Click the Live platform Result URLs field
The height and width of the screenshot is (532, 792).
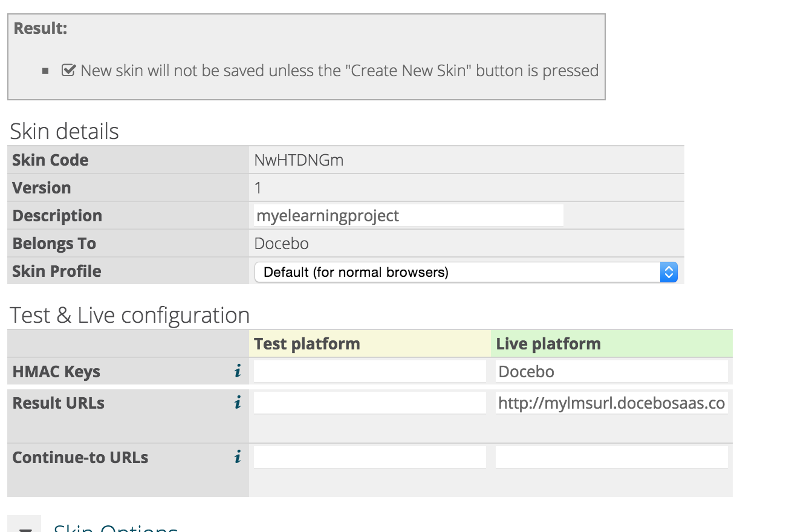coord(611,403)
